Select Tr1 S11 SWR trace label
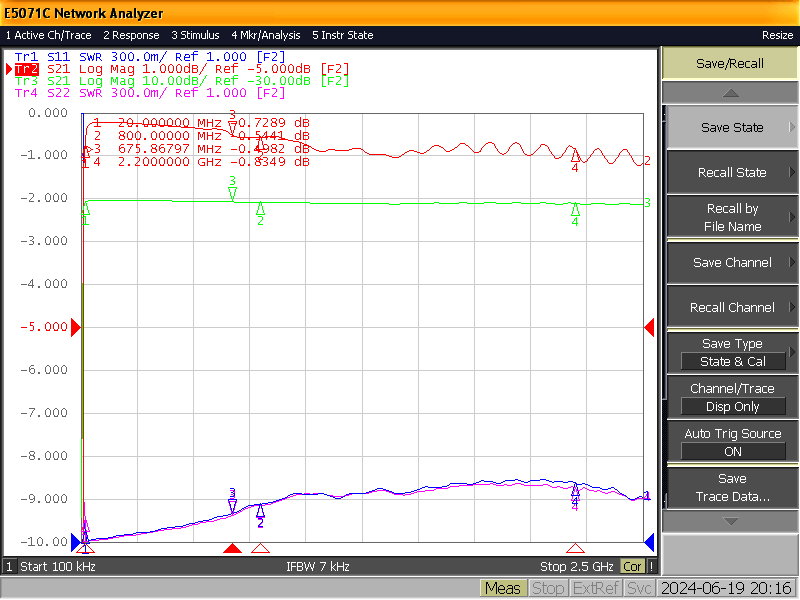The image size is (800, 600). point(150,57)
